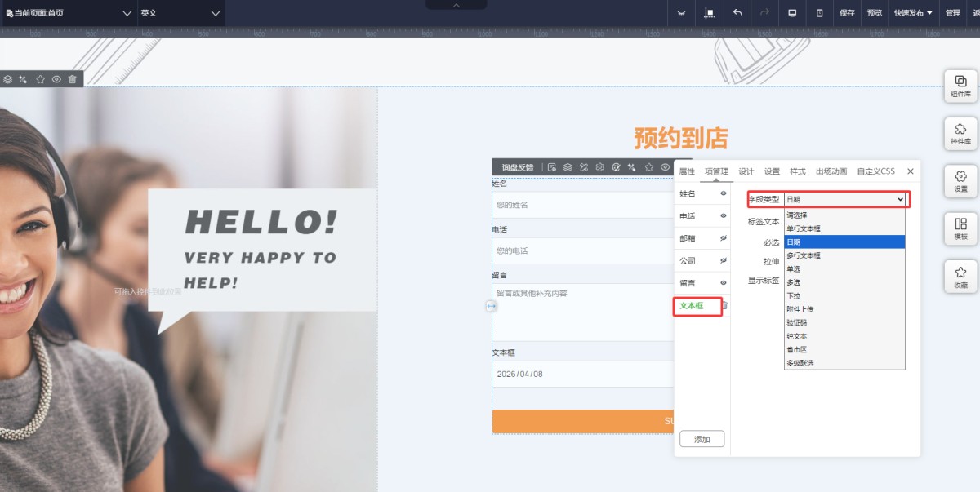Screen dimensions: 980x492
Task: Open the 控件库 widget library panel
Action: tap(961, 133)
